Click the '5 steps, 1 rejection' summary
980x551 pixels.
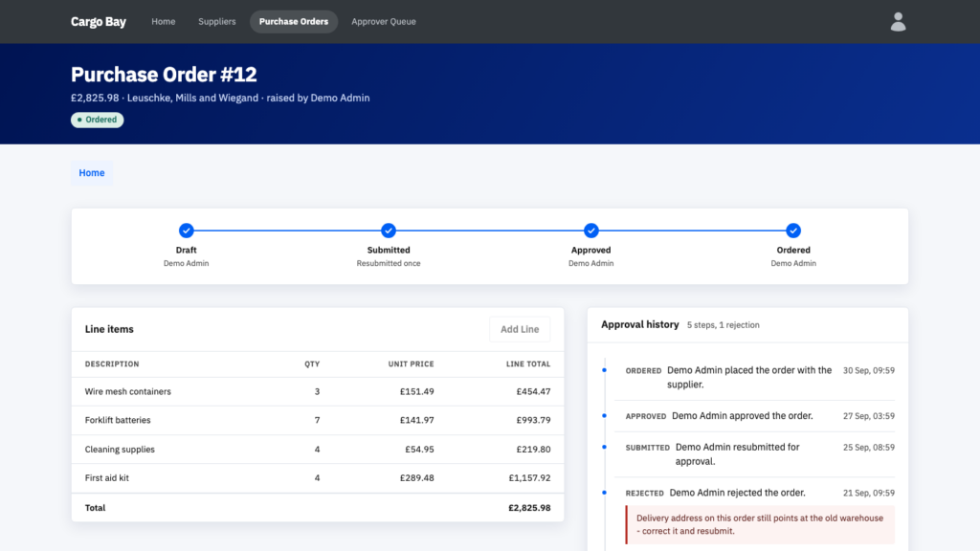pyautogui.click(x=724, y=325)
